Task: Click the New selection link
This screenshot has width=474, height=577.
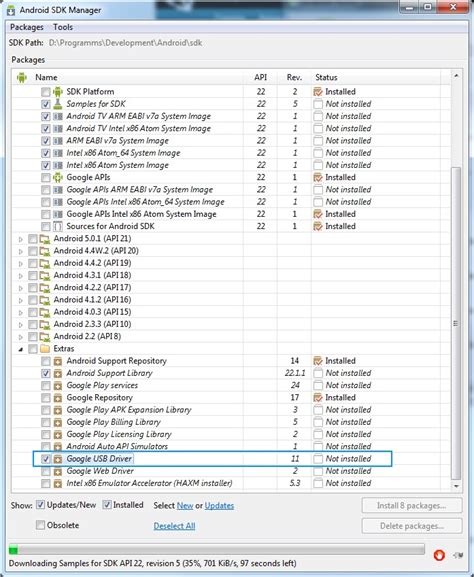Action: point(185,506)
